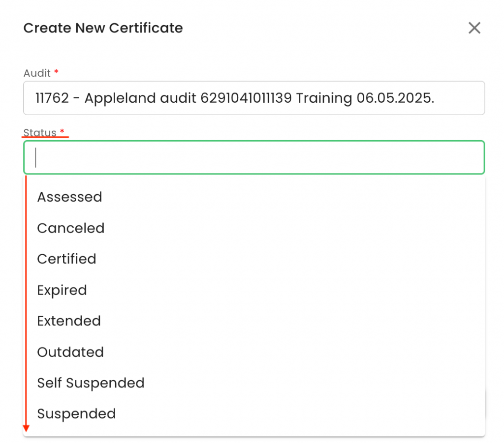Close the Create New Certificate dialog
504x443 pixels.
pyautogui.click(x=474, y=28)
